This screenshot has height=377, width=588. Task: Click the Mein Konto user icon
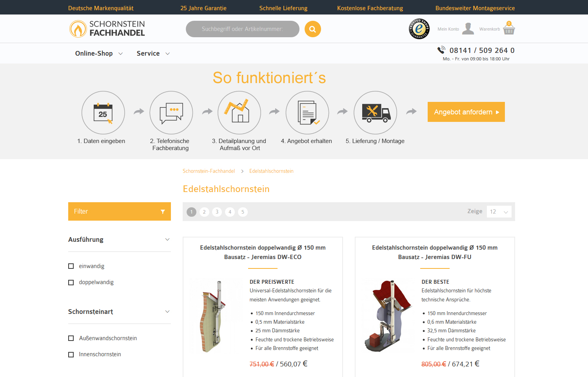(468, 29)
